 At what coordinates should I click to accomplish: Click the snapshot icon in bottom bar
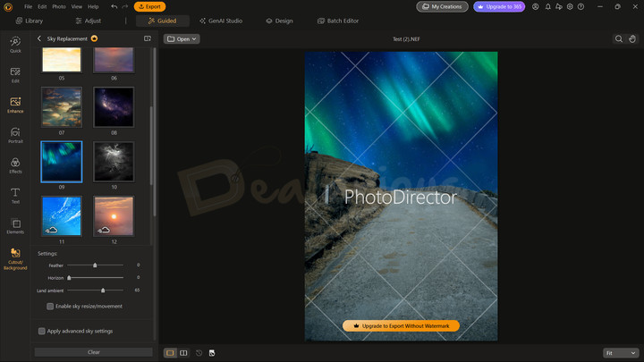212,353
